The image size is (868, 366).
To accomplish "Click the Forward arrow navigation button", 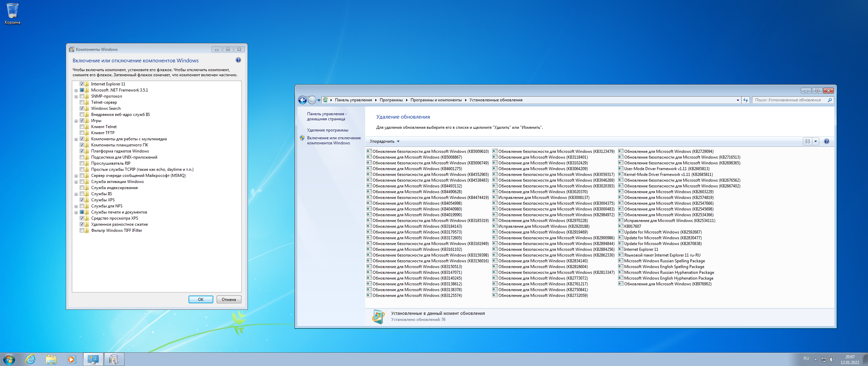I will (x=312, y=100).
